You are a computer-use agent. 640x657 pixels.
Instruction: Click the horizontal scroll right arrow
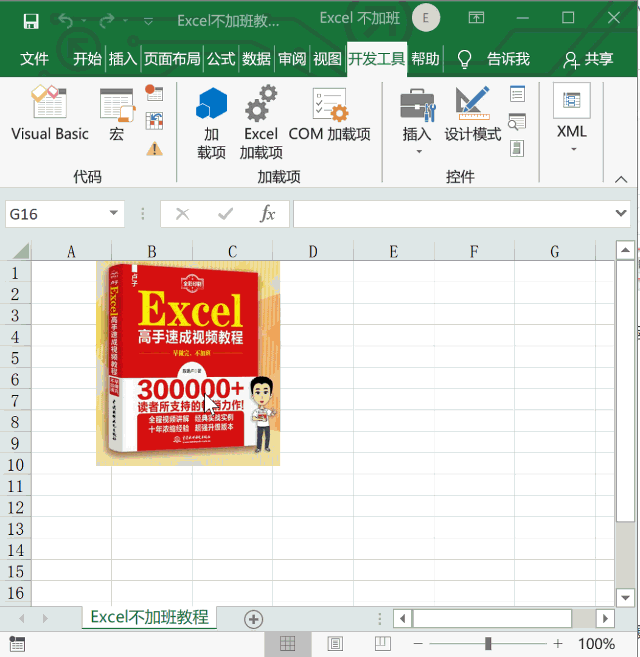(605, 618)
